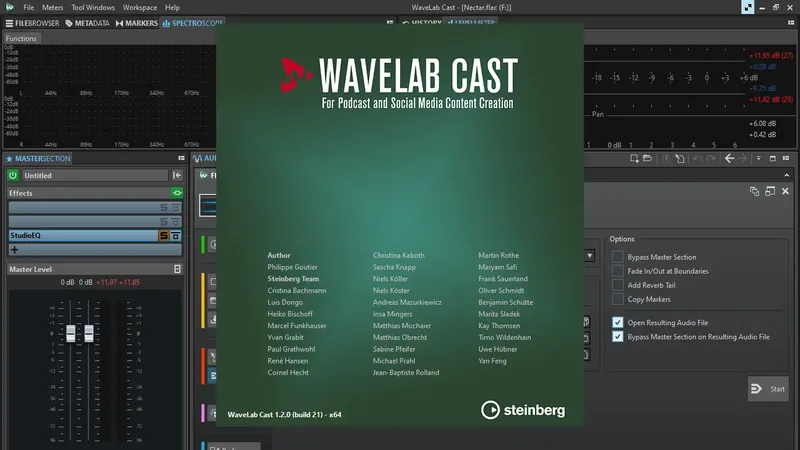Solo the first empty effect slot

164,207
